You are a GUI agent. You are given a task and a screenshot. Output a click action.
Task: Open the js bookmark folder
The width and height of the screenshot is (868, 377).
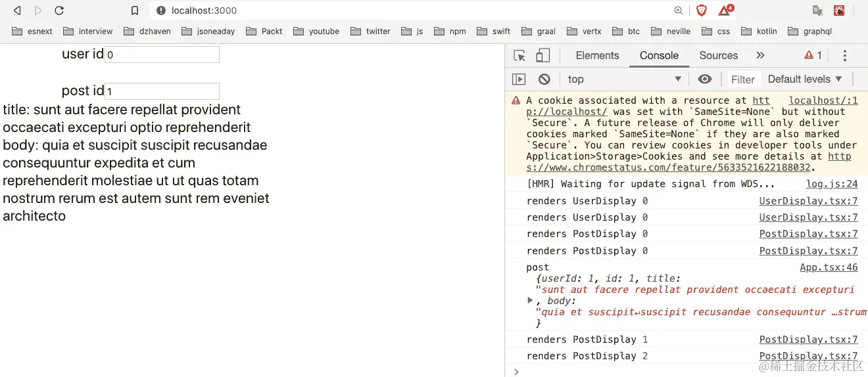pos(412,31)
